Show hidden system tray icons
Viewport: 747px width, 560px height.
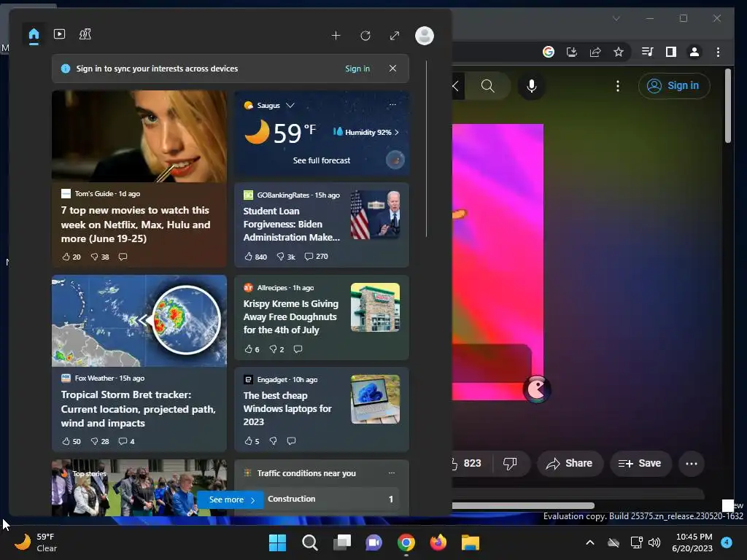click(x=589, y=542)
